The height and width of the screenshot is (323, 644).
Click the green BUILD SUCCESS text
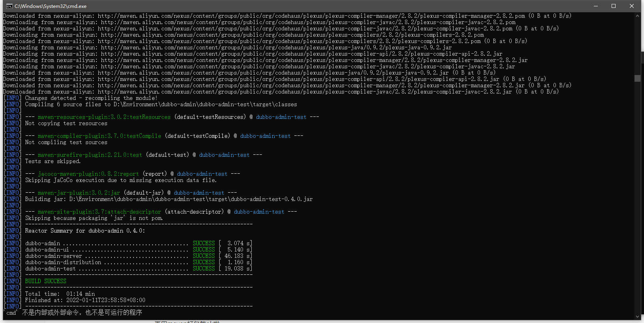(46, 281)
